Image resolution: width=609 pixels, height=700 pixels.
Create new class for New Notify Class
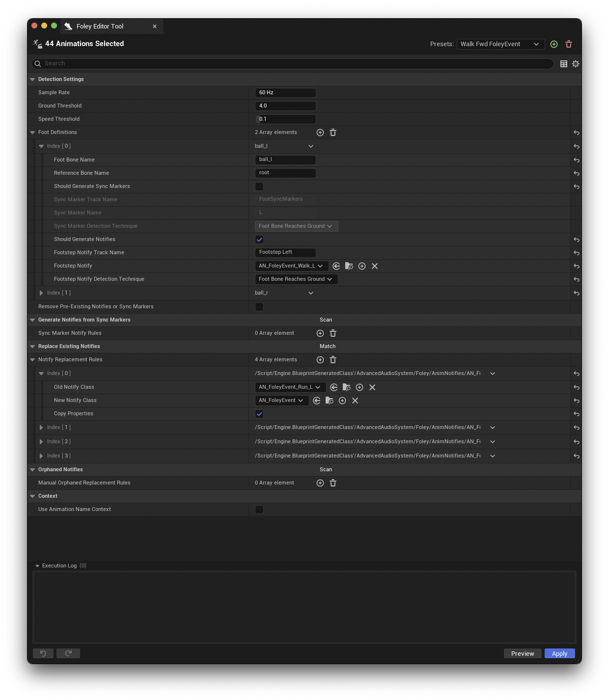click(x=342, y=401)
